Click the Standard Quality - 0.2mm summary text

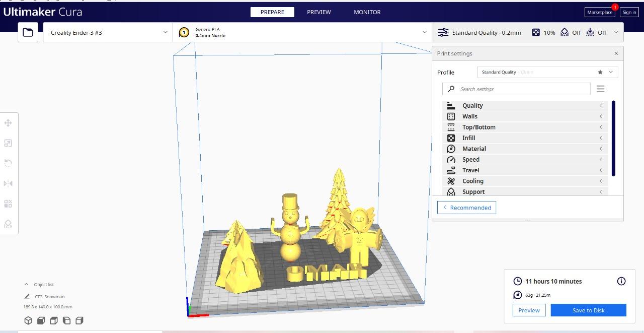[x=487, y=32]
